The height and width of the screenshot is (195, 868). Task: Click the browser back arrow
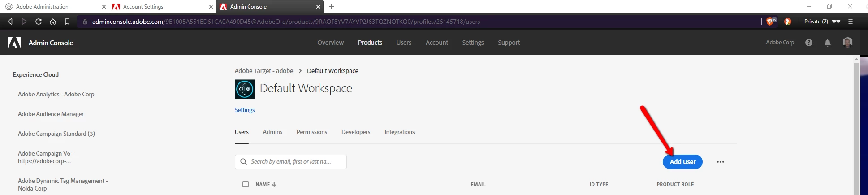click(x=10, y=22)
